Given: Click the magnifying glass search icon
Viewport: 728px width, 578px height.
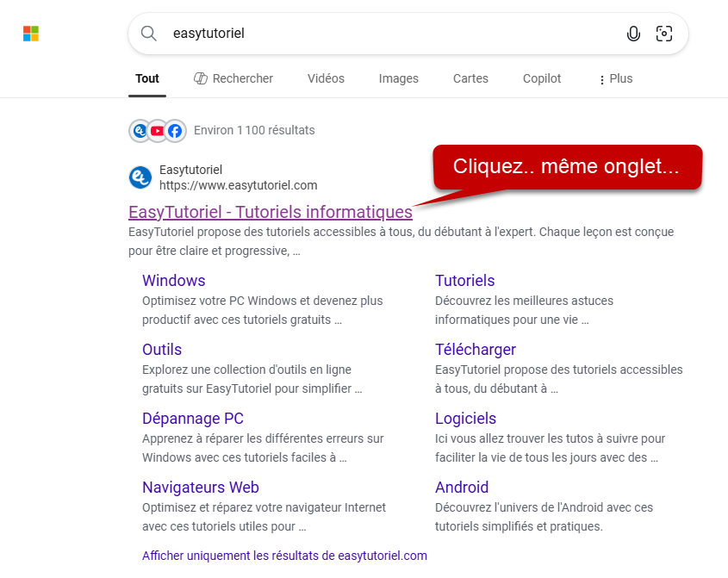Looking at the screenshot, I should [x=148, y=34].
